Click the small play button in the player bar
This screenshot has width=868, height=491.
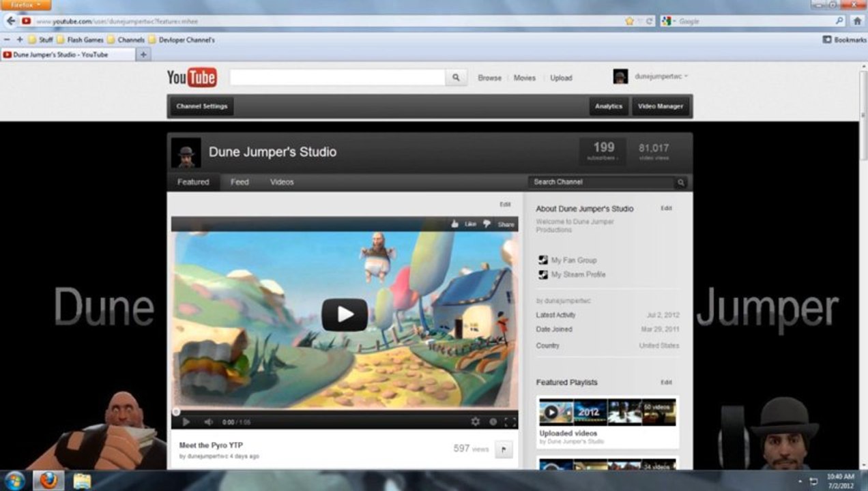point(186,422)
